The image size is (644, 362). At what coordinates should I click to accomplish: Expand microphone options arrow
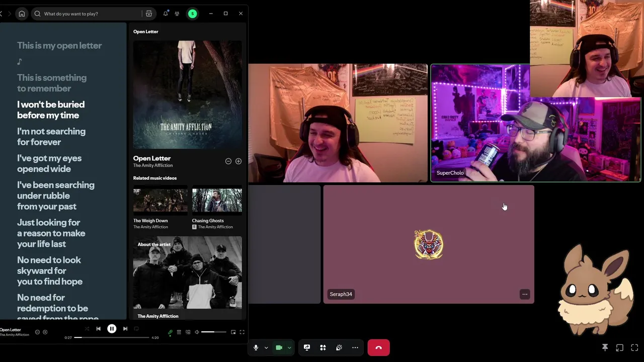(266, 347)
